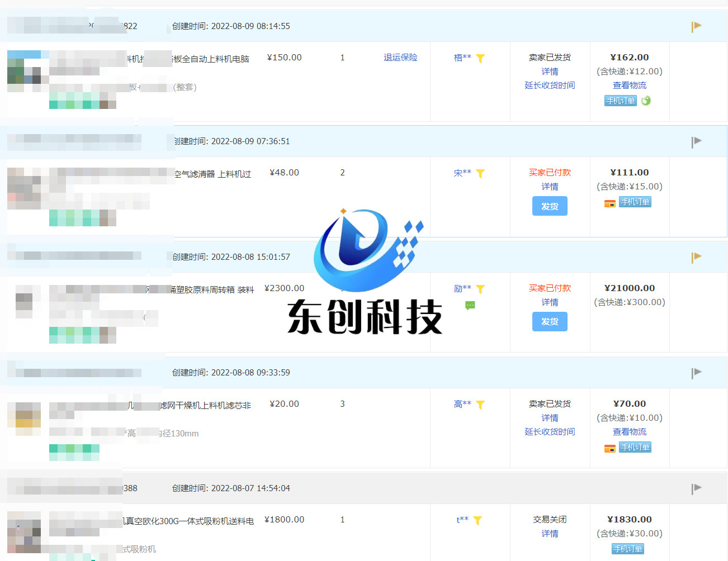Image resolution: width=728 pixels, height=561 pixels.
Task: Click the yellow funnel icon beside buyer 宋**
Action: coord(480,173)
